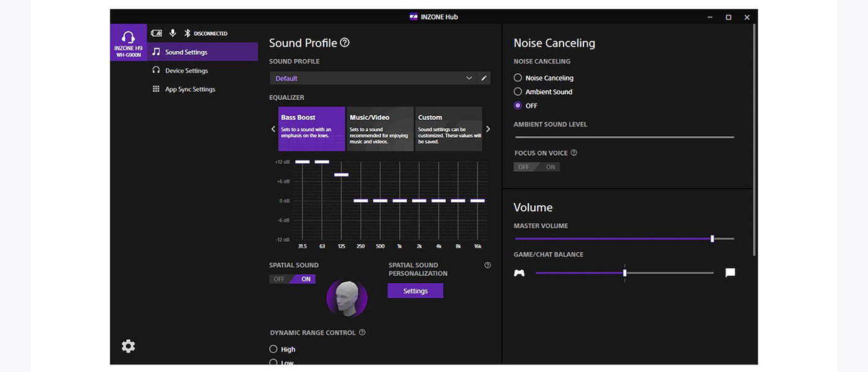The image size is (868, 372).
Task: Click the 1k equalizer band handle
Action: [400, 201]
